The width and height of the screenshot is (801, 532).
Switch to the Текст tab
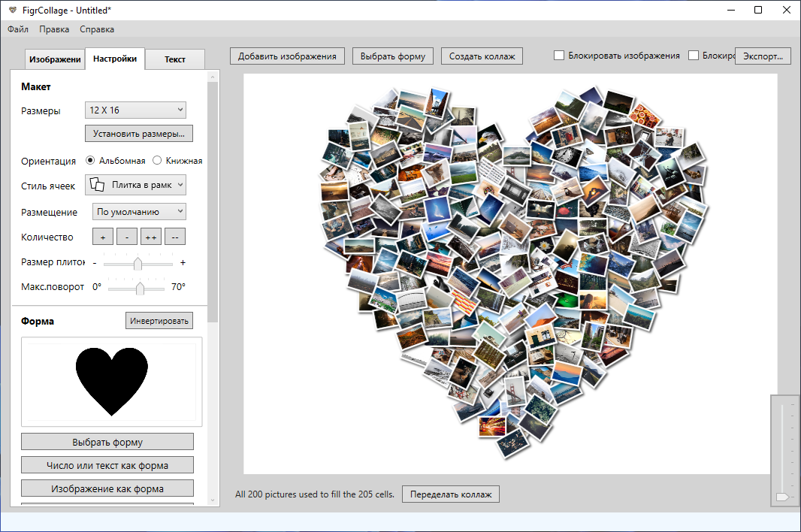(174, 59)
